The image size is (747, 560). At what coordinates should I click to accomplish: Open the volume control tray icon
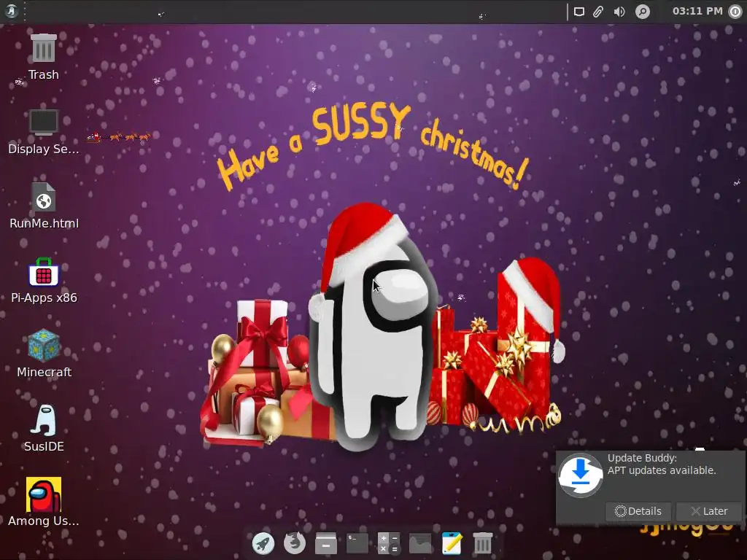click(x=619, y=12)
